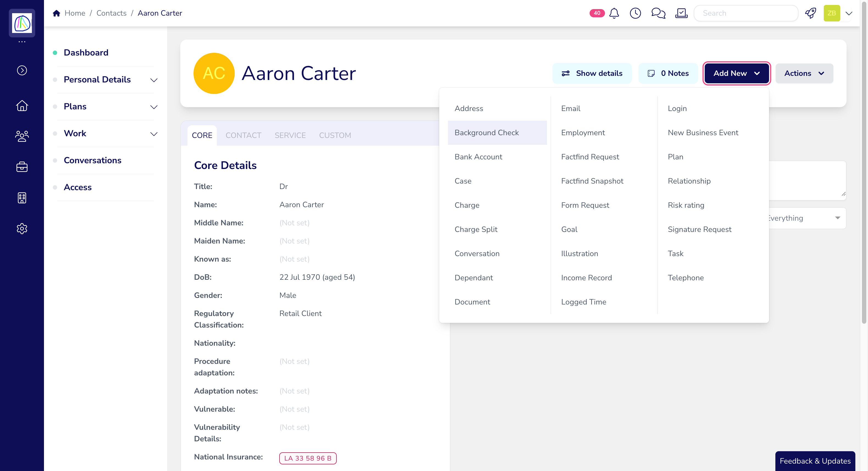Choose Relationship menu item
Screen dimensions: 868x471
[x=710, y=181]
